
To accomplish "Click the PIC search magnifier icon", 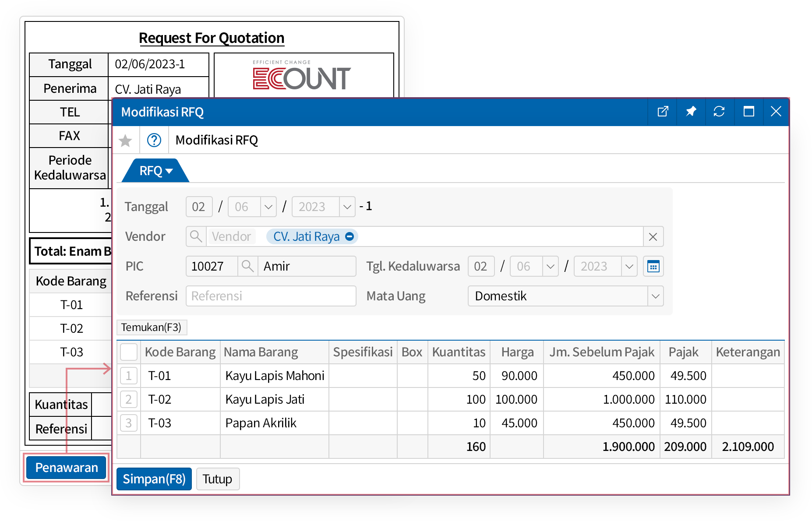I will coord(247,266).
